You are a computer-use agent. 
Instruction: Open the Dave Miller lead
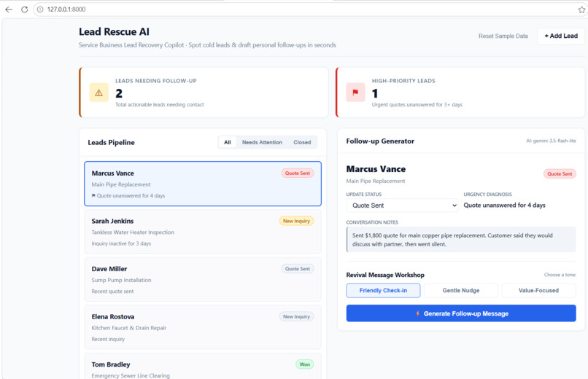pos(203,279)
